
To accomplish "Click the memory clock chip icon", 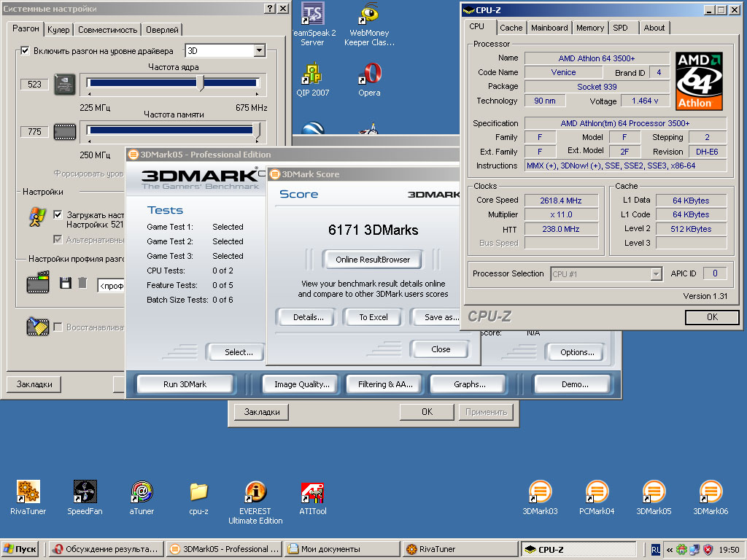I will [x=65, y=131].
